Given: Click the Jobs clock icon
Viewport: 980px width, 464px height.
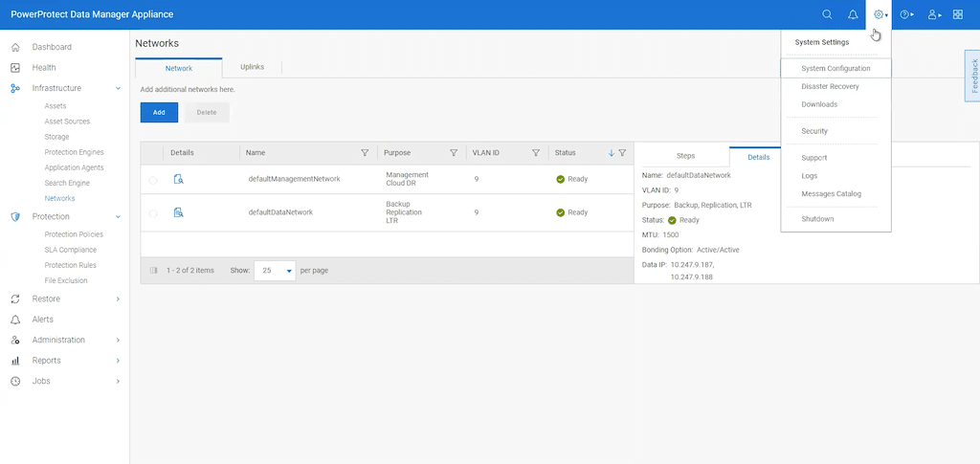Looking at the screenshot, I should tap(16, 381).
